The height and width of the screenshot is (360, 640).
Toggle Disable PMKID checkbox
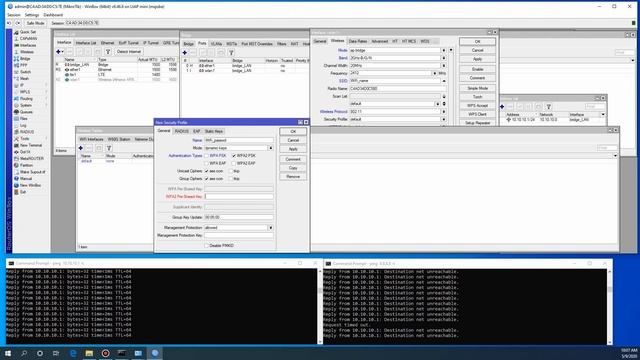(207, 245)
